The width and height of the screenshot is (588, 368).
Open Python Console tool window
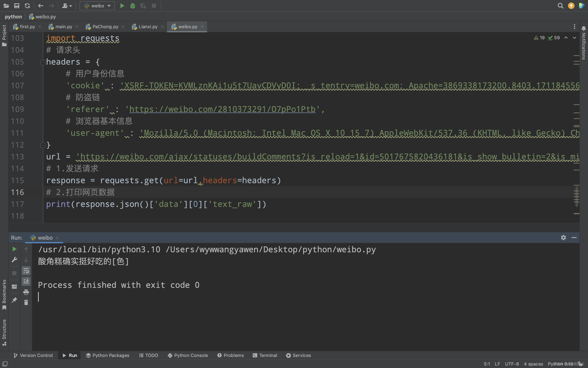(x=188, y=355)
